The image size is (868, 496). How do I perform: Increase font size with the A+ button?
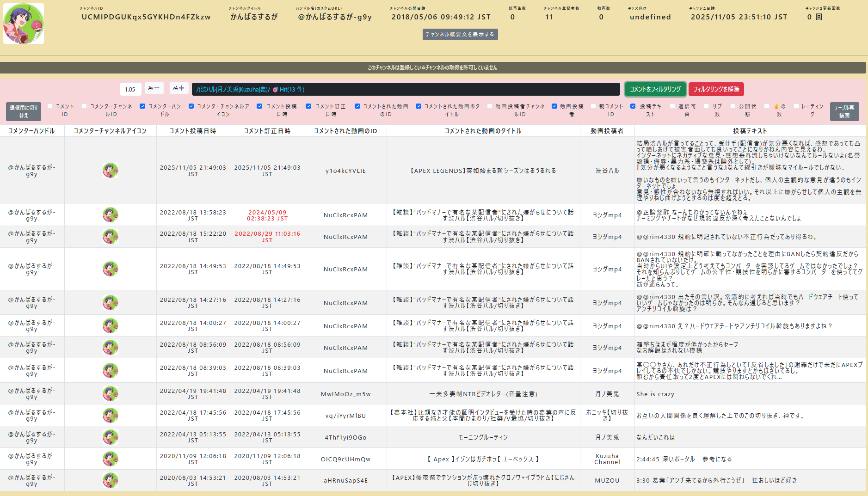point(179,88)
